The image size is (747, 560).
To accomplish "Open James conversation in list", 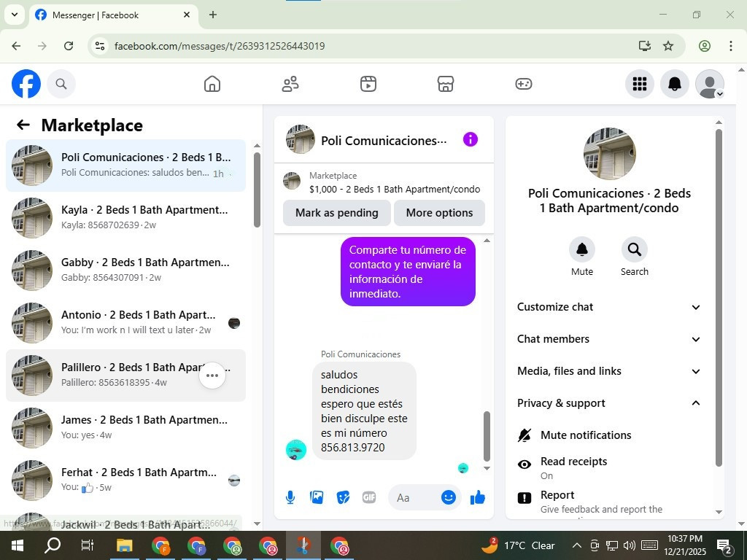I will click(125, 427).
